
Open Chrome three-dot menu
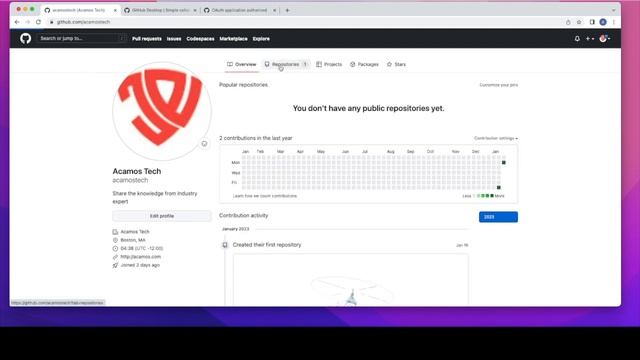tap(613, 22)
